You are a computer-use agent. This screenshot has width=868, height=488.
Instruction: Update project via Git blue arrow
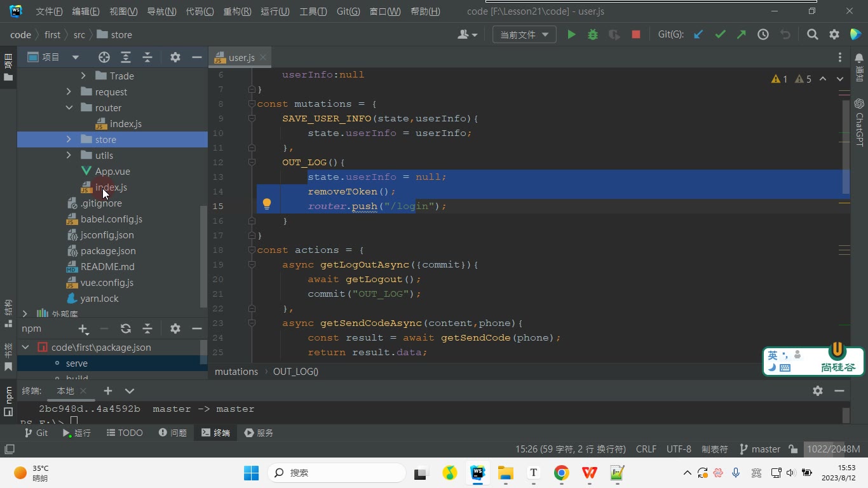click(x=698, y=35)
